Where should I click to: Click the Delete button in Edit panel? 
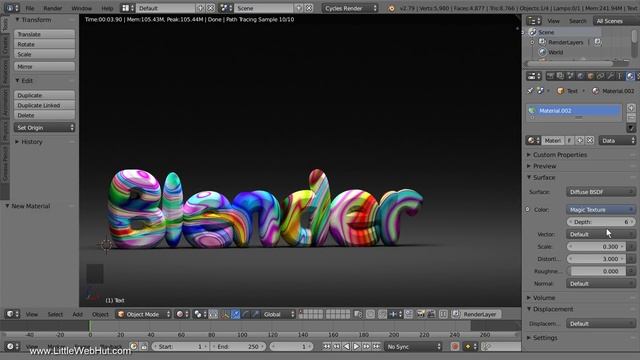[x=44, y=115]
